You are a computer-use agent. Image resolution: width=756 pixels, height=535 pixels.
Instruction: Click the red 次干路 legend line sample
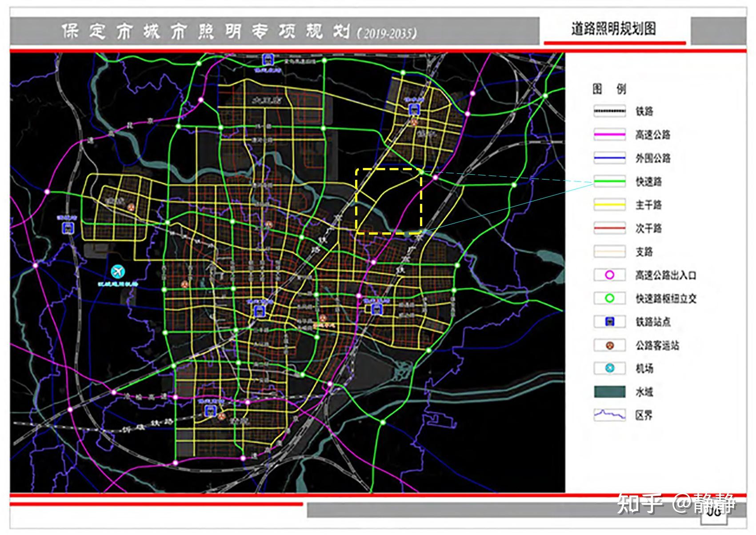pyautogui.click(x=610, y=228)
